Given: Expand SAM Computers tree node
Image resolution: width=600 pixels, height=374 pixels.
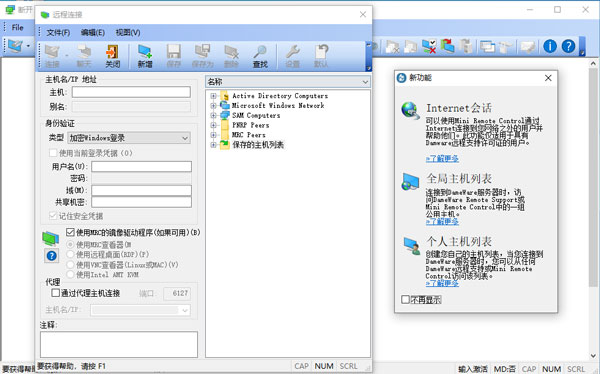Looking at the screenshot, I should click(x=213, y=115).
